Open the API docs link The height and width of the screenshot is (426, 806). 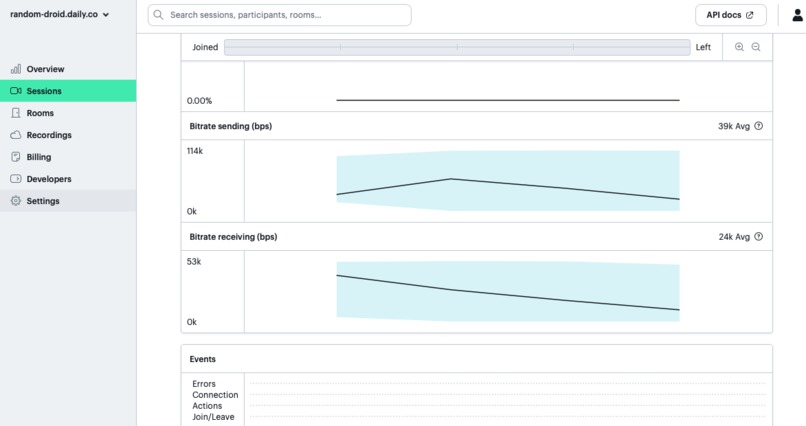point(730,15)
